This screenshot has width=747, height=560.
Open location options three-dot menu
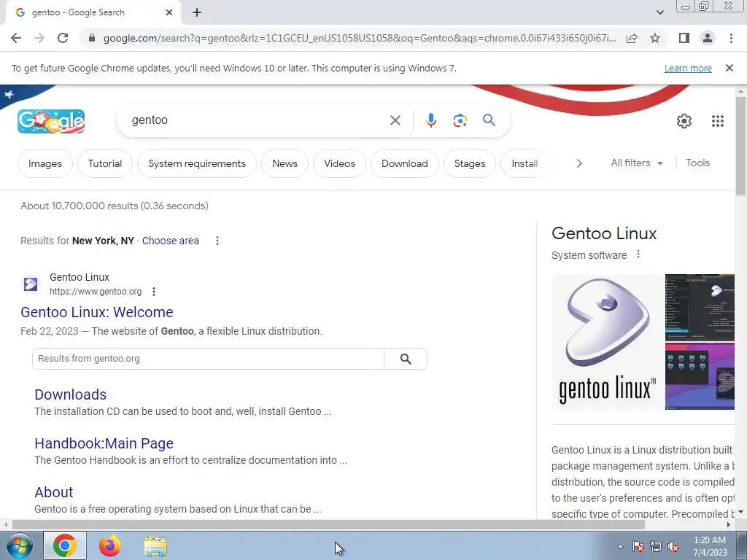[x=217, y=241]
